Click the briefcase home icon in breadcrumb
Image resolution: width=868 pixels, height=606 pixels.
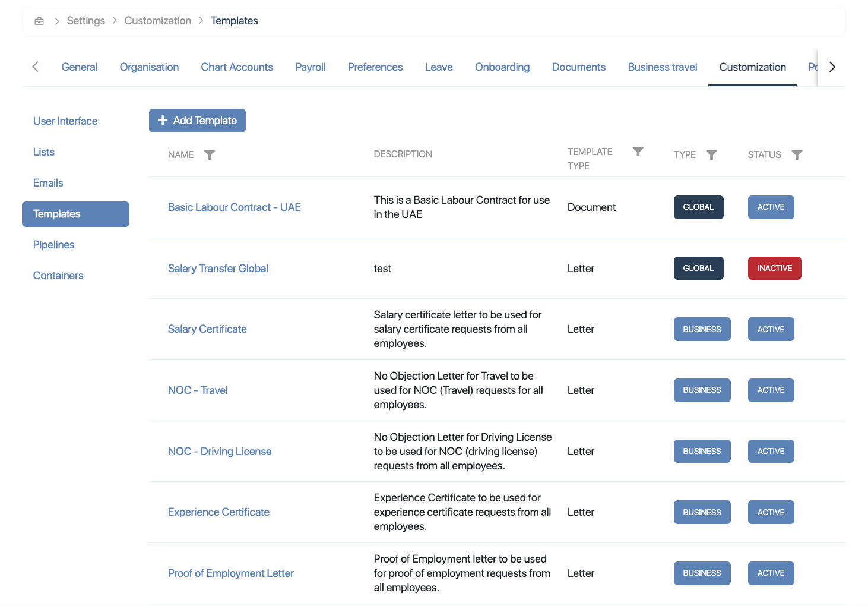(39, 21)
